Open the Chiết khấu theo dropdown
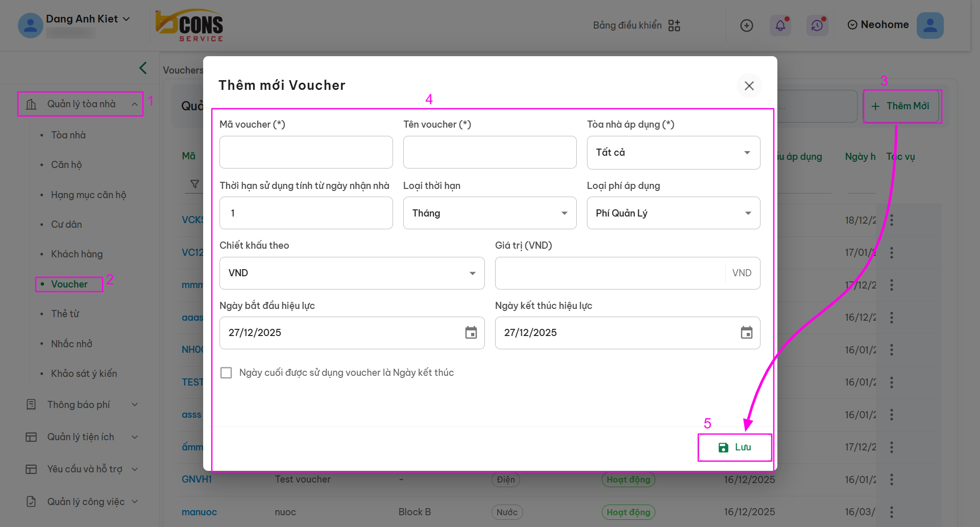The height and width of the screenshot is (527, 980). (352, 273)
